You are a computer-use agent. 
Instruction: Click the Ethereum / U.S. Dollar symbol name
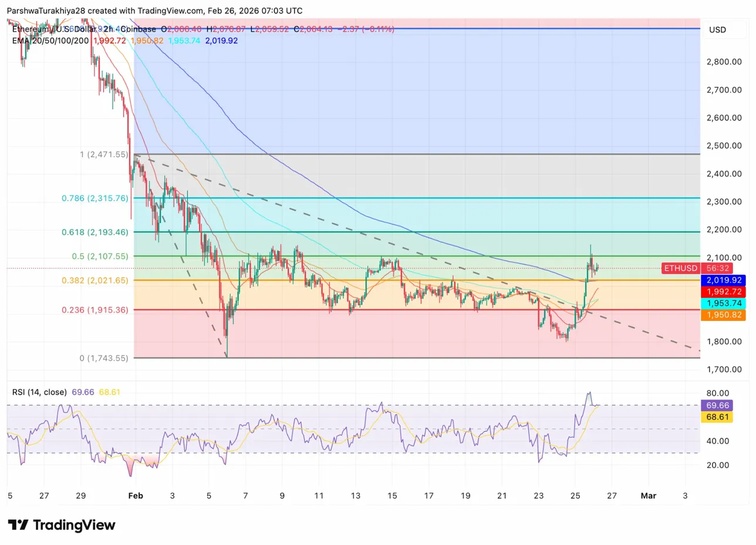[44, 29]
